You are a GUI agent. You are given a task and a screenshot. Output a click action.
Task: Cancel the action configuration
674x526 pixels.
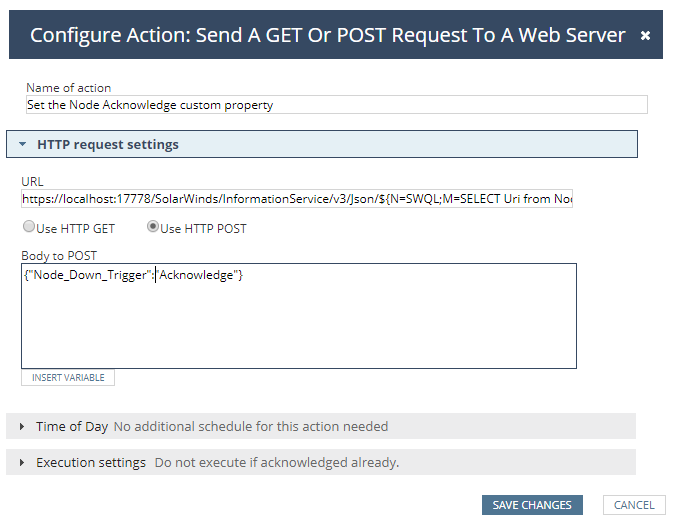tap(634, 505)
